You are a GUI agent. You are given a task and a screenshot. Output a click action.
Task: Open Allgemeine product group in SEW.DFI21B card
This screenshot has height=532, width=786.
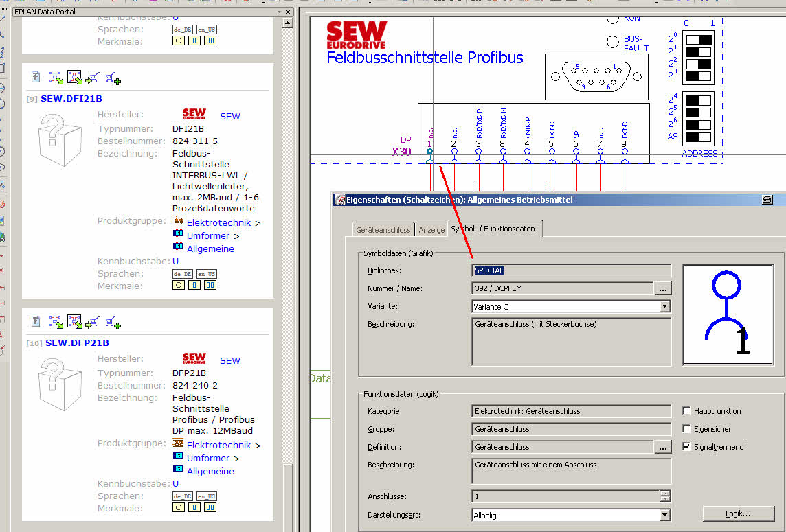point(210,249)
